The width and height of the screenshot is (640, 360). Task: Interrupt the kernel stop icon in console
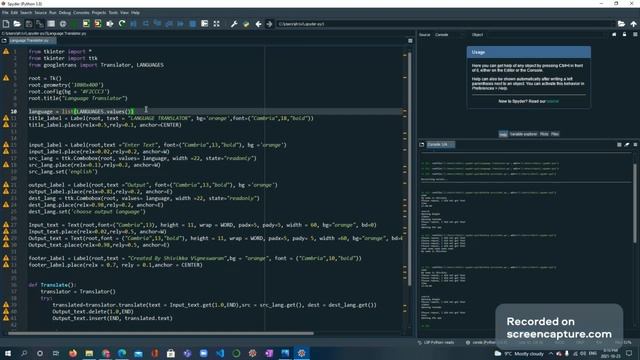point(619,144)
